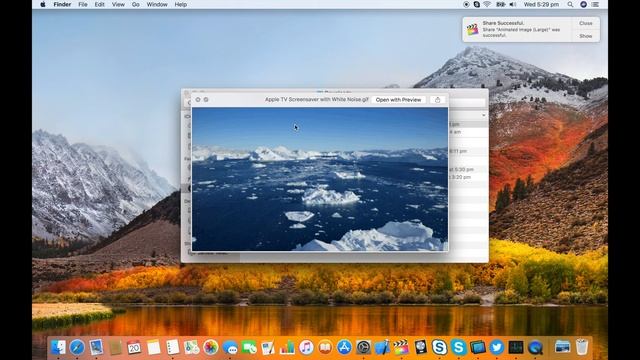Open the blue Skype icon in Dock
This screenshot has width=640, height=360.
(x=458, y=347)
